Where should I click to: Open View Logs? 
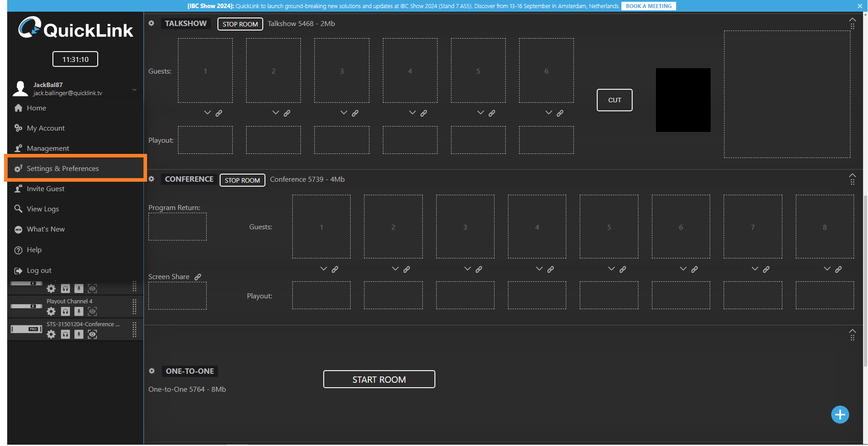click(75, 209)
